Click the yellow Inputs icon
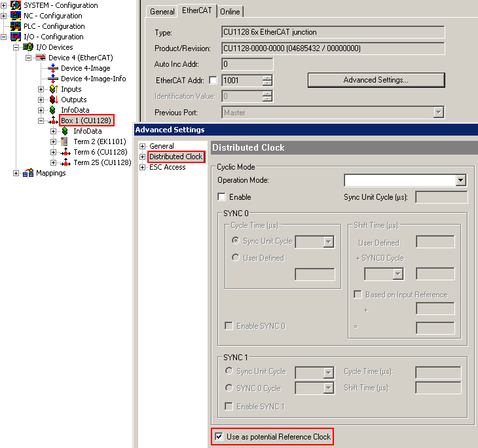This screenshot has width=478, height=448. tap(54, 89)
